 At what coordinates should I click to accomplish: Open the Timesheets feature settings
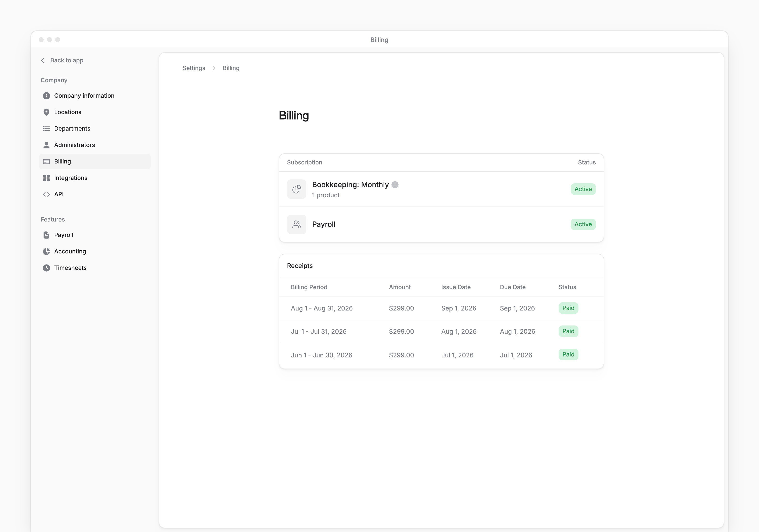point(95,268)
